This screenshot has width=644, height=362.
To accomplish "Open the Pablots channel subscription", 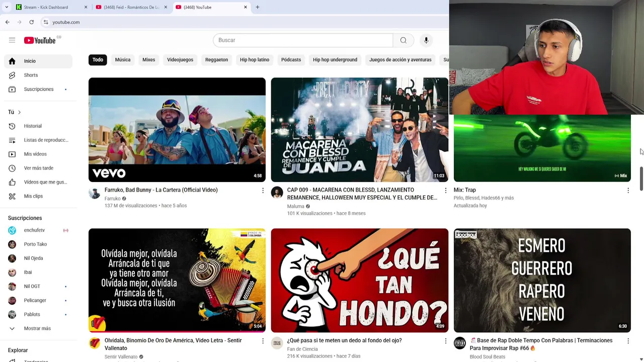I will point(38,315).
